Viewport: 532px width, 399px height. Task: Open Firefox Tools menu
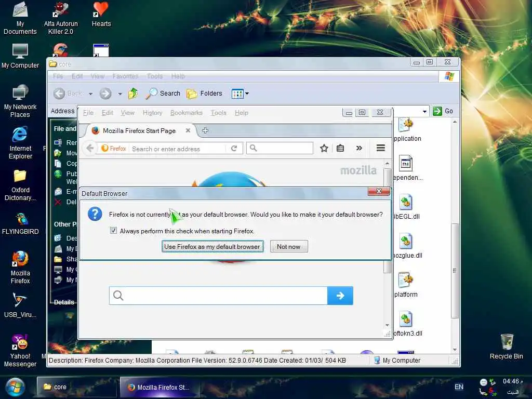click(x=218, y=113)
